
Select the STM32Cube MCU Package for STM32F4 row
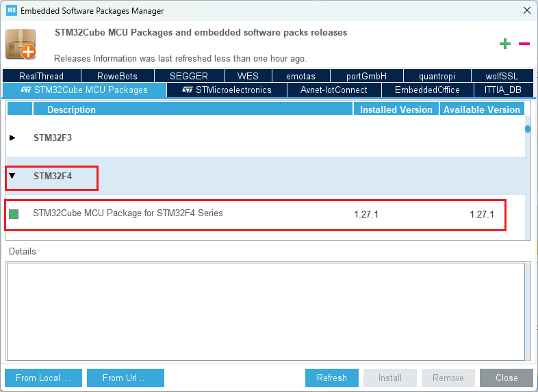(128, 213)
